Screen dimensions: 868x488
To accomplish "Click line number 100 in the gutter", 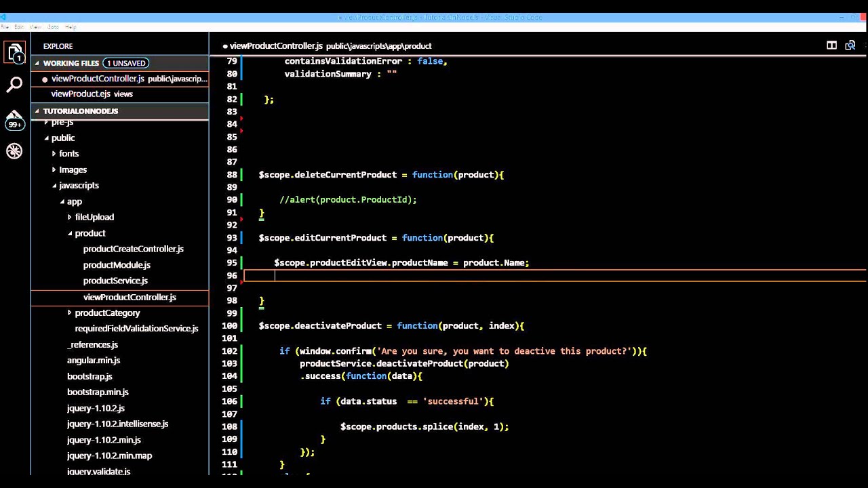I will pyautogui.click(x=229, y=326).
